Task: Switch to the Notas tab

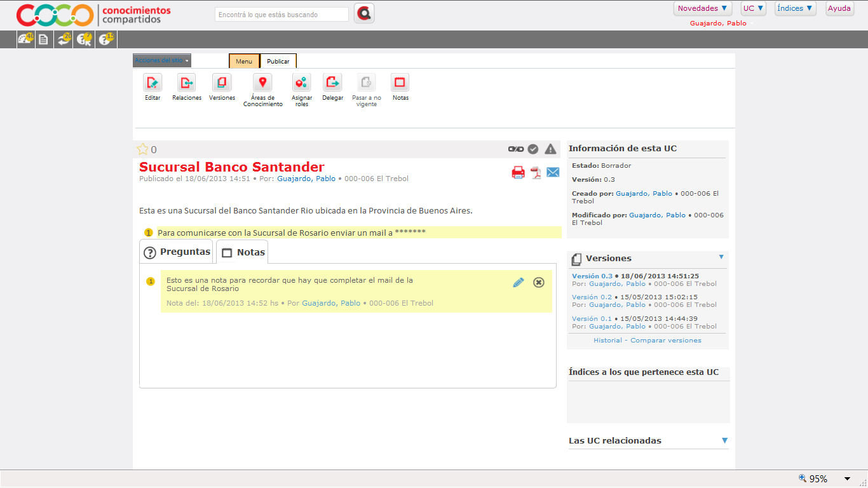Action: [242, 252]
